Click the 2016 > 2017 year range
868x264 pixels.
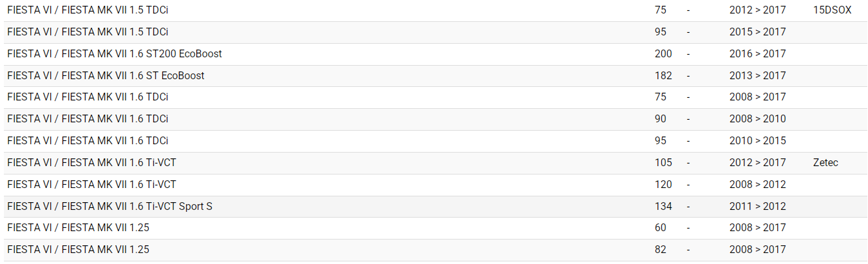pyautogui.click(x=757, y=54)
